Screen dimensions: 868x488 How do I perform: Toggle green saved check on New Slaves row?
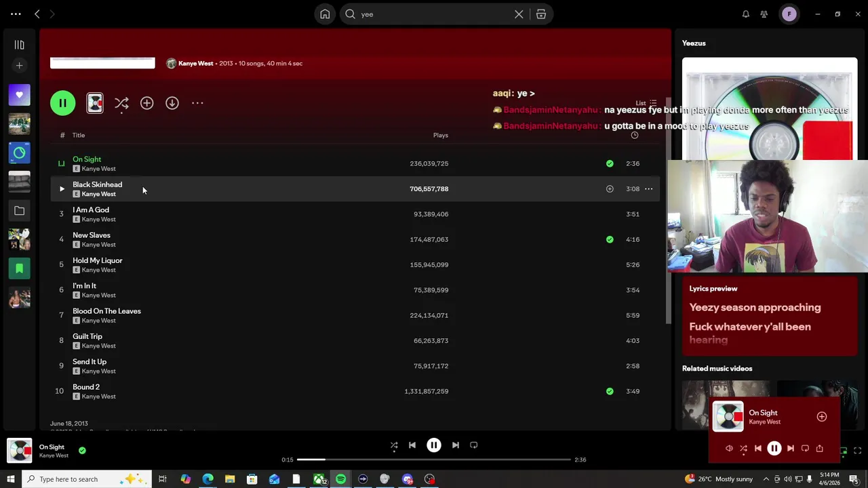click(610, 239)
